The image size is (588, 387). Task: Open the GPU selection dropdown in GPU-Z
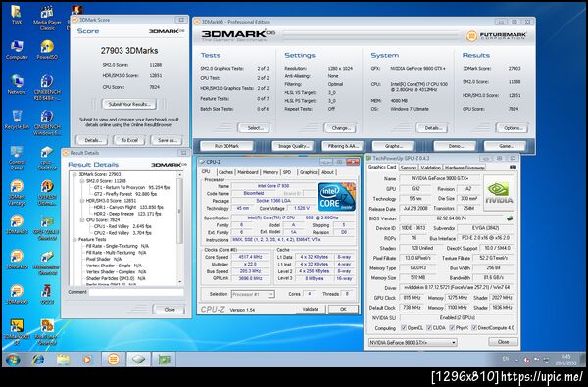tap(413, 342)
